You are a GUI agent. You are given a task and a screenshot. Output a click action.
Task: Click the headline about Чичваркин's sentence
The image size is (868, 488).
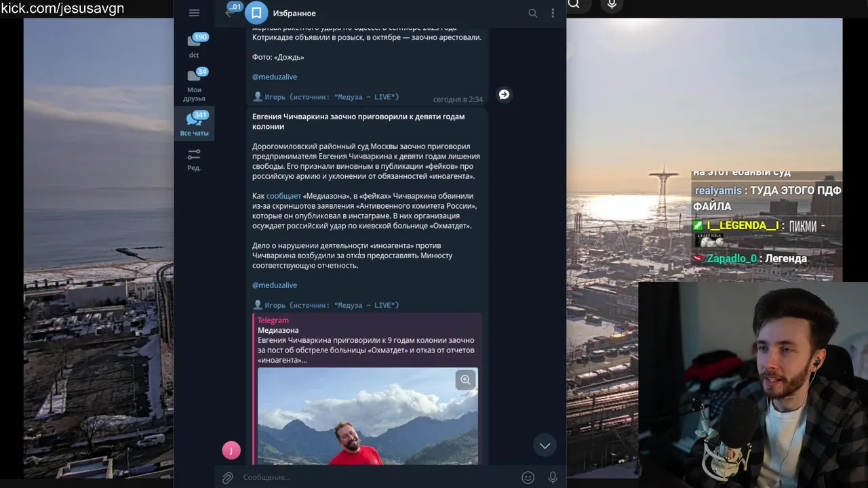(x=358, y=121)
